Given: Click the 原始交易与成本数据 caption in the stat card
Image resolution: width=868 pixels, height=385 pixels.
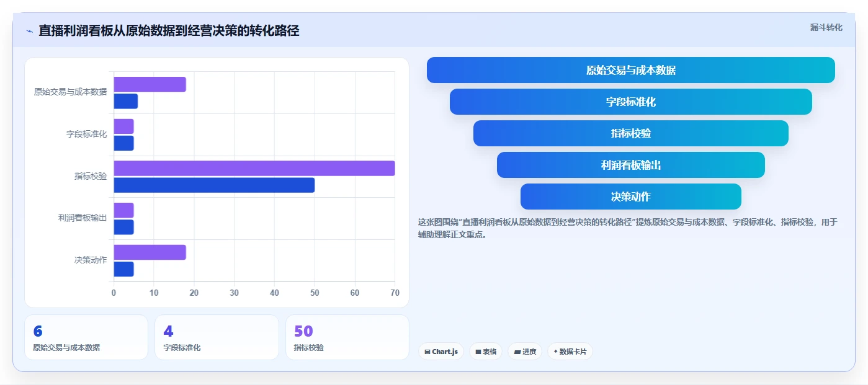Looking at the screenshot, I should pyautogui.click(x=66, y=348).
